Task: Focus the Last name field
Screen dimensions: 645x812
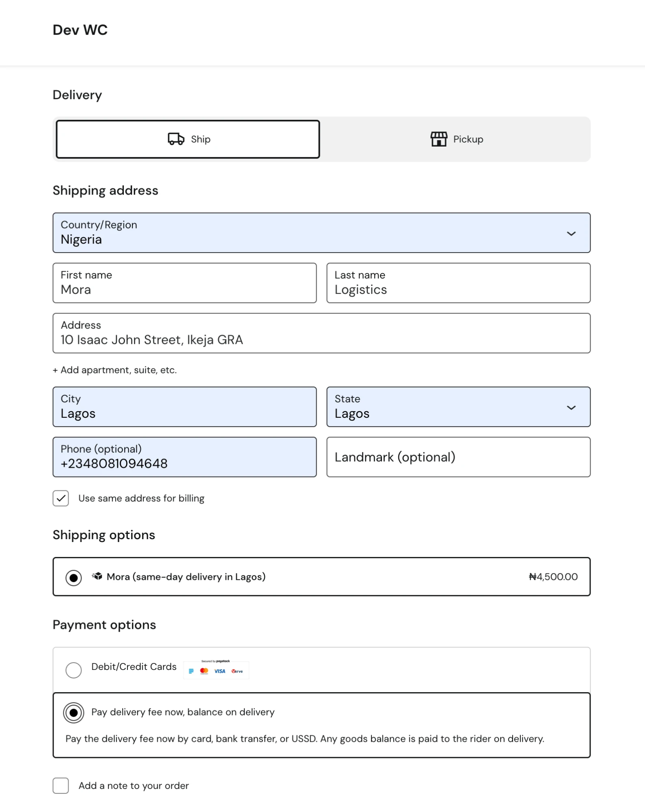Action: point(458,283)
